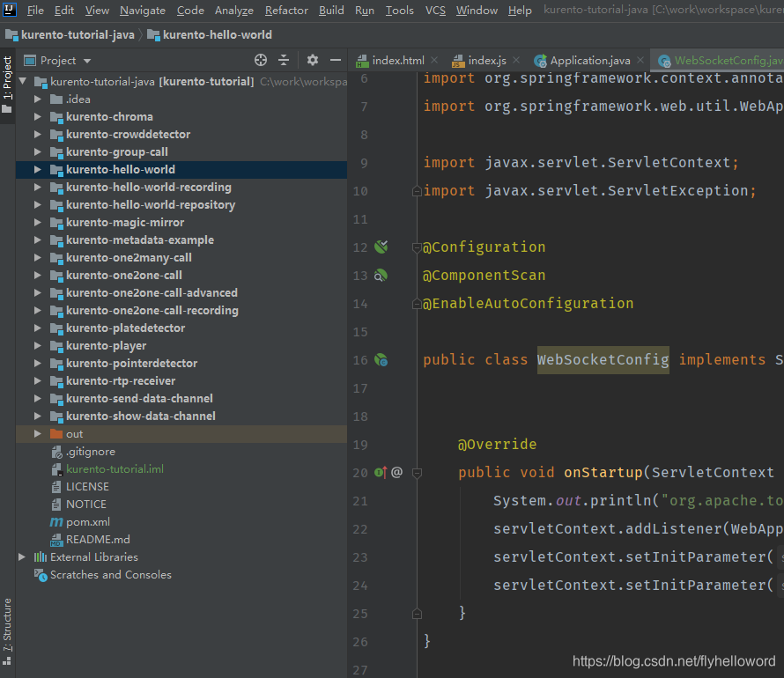The image size is (784, 678).
Task: Click the Spring class gutter icon on line 16
Action: pos(381,360)
